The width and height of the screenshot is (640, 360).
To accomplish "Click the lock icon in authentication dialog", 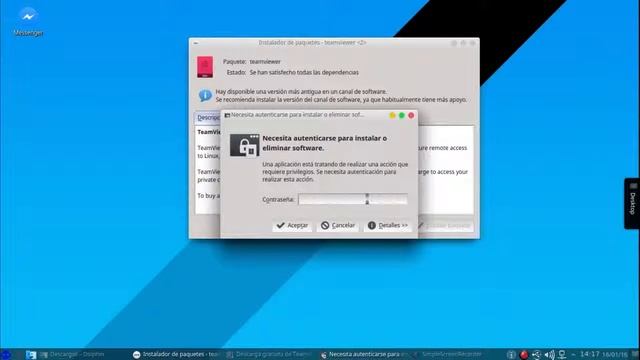I will click(244, 145).
